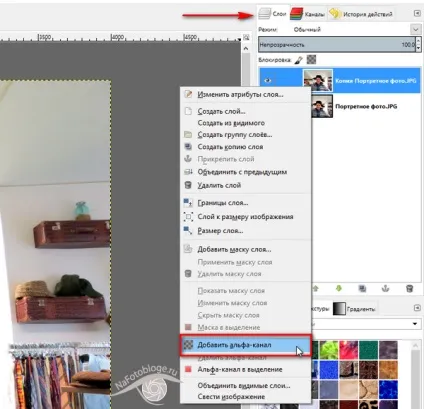
Task: Click the Портретное фото.JPG layer name
Action: pos(366,106)
